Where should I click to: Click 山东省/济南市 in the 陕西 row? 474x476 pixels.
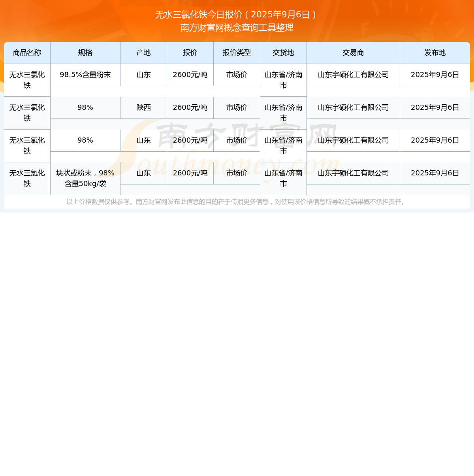[284, 113]
